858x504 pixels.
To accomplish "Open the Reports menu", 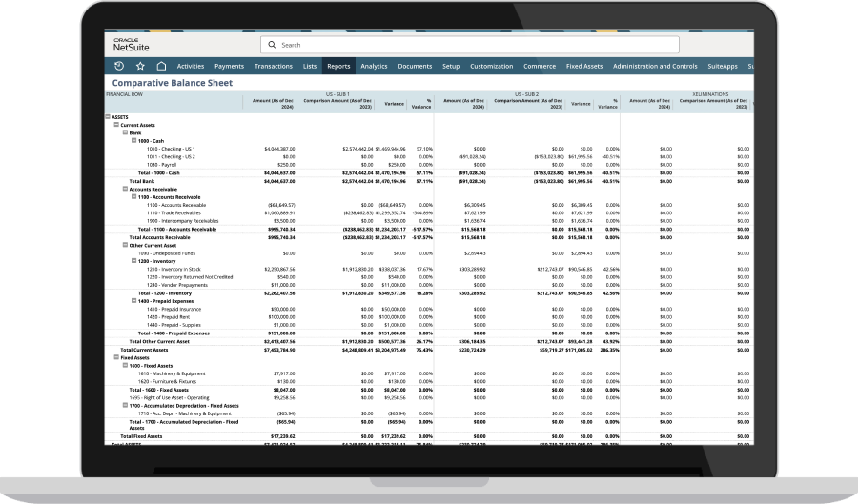I will coord(338,66).
